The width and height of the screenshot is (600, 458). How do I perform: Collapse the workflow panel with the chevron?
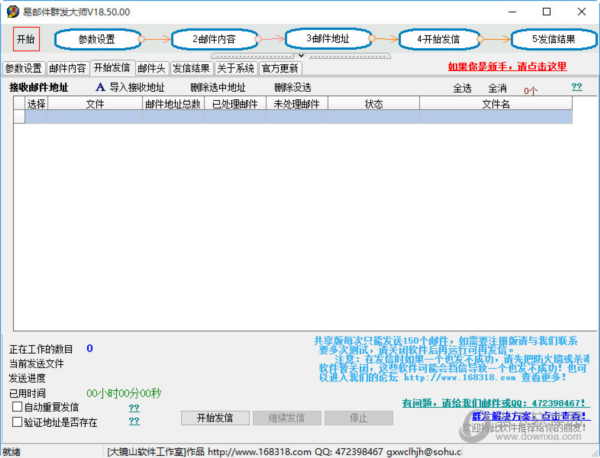301,55
